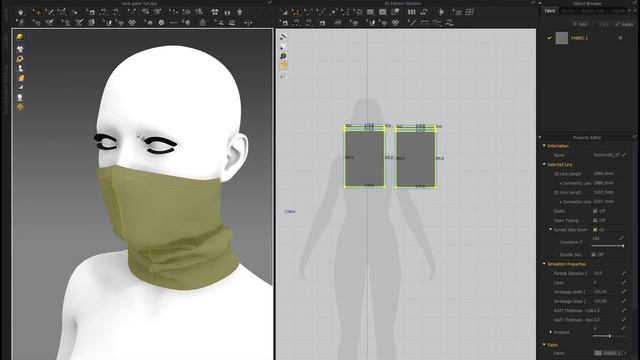Viewport: 640px width, 360px height.
Task: Edit the pattern Name with its pencil icon
Action: click(x=624, y=155)
